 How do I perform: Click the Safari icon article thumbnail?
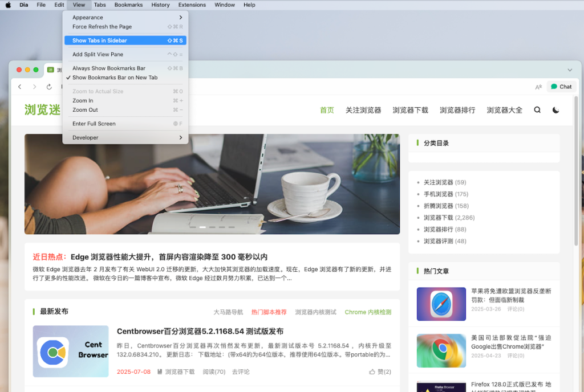point(441,304)
